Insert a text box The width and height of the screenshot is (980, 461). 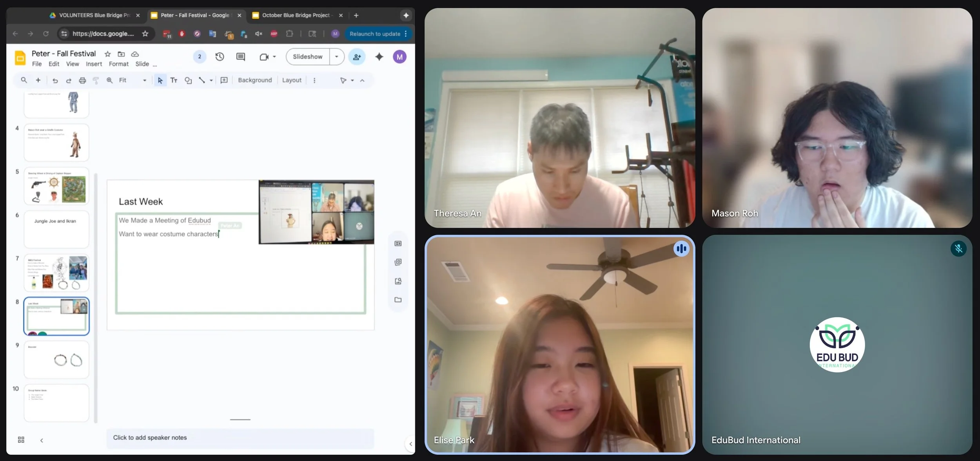174,80
